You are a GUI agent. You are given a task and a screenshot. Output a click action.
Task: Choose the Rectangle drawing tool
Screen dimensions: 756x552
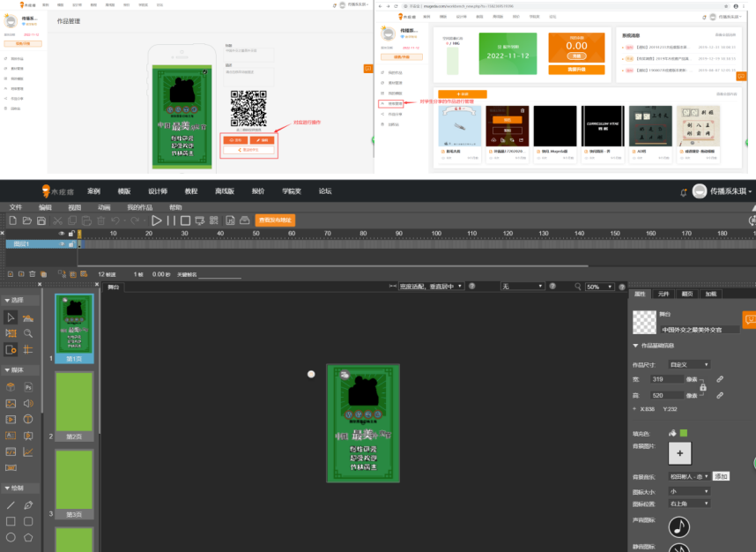(11, 521)
